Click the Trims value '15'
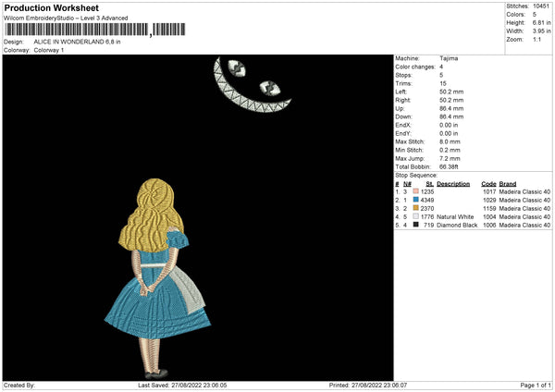555x392 pixels. tap(443, 83)
